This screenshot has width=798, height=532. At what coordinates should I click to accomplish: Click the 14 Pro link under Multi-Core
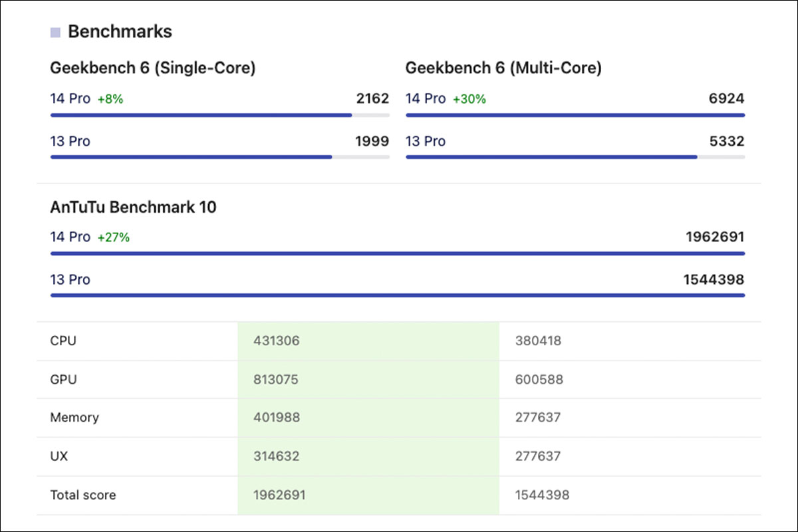(426, 98)
